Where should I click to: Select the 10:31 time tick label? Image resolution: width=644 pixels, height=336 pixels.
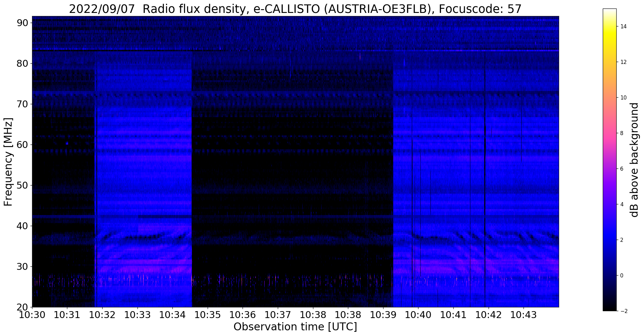coord(67,315)
